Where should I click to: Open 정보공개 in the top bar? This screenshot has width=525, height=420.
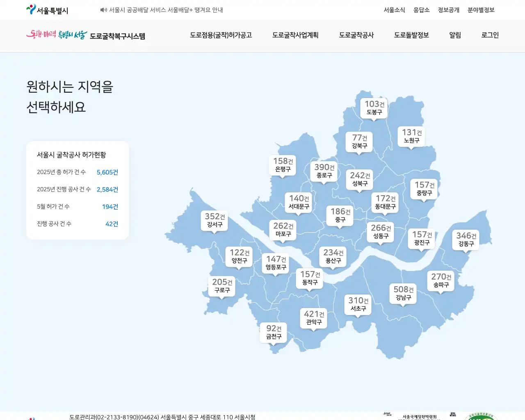pyautogui.click(x=448, y=10)
